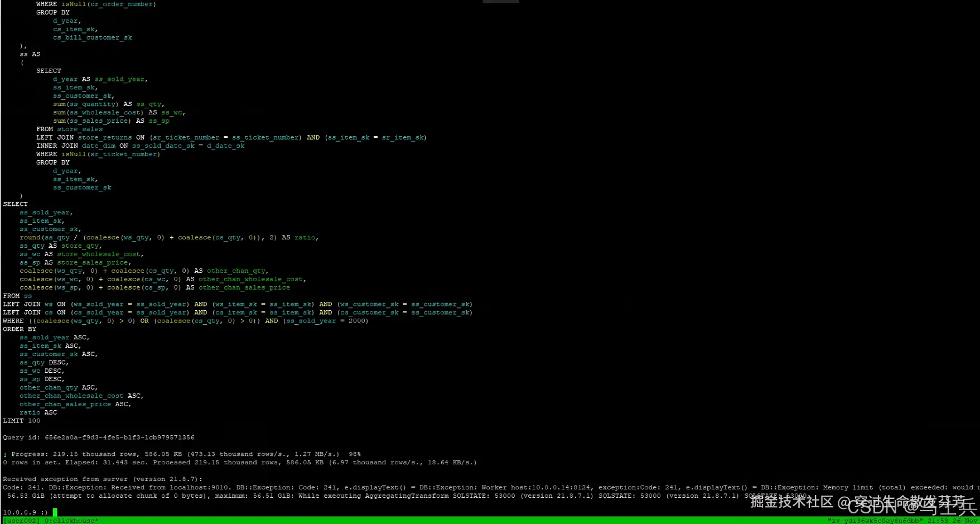980x524 pixels.
Task: Click the terminal cursor after the 10.0.0.9 prompt
Action: [55, 512]
